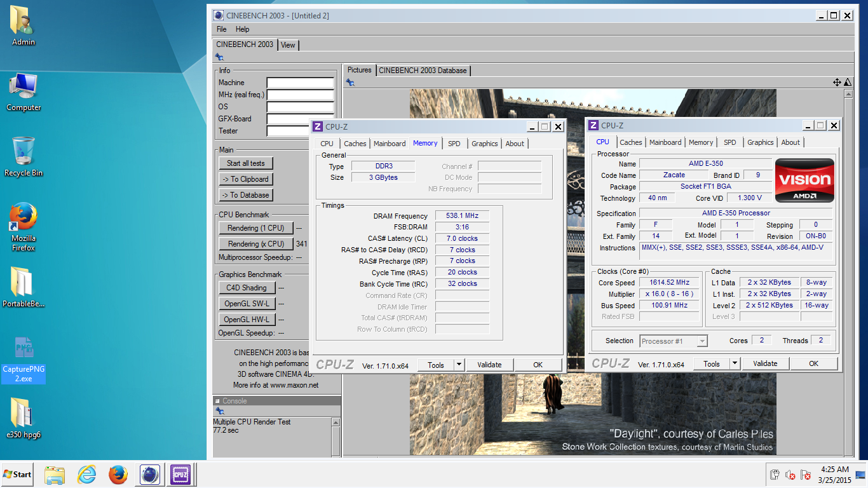Run the Rendering (x CPU) benchmark
This screenshot has height=488, width=868.
[x=256, y=244]
